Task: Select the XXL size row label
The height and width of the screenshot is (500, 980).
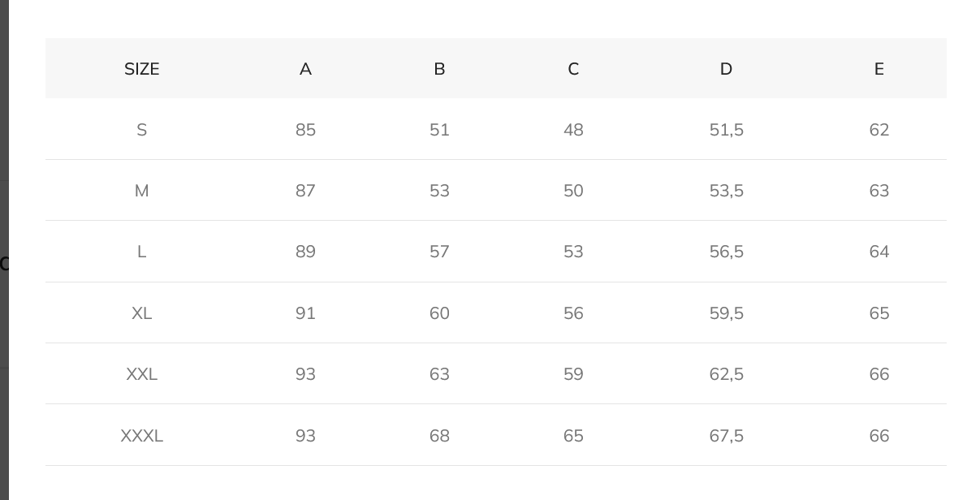Action: 141,374
